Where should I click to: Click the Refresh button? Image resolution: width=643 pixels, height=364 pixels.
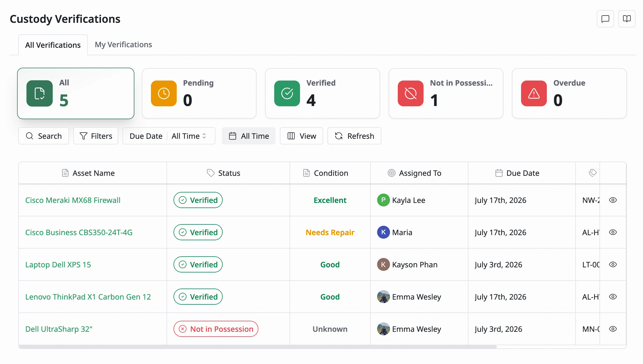click(x=354, y=136)
